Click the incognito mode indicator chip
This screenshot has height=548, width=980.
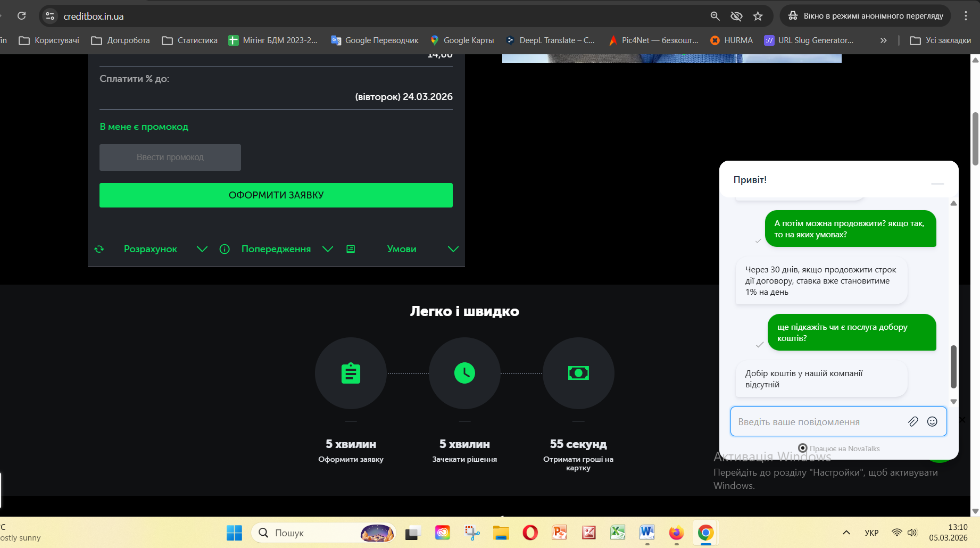pos(866,16)
